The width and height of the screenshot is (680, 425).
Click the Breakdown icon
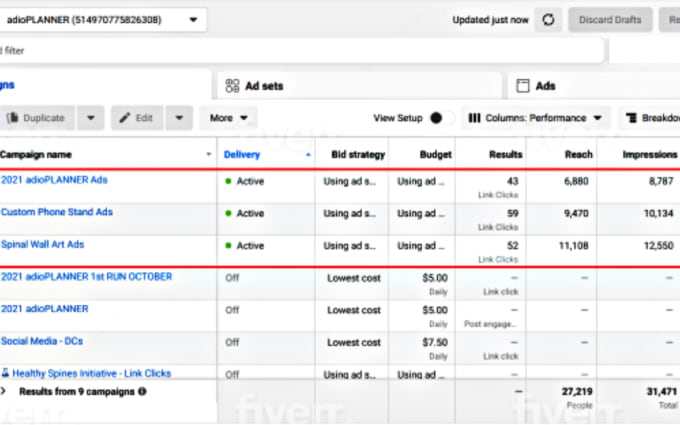pyautogui.click(x=631, y=118)
